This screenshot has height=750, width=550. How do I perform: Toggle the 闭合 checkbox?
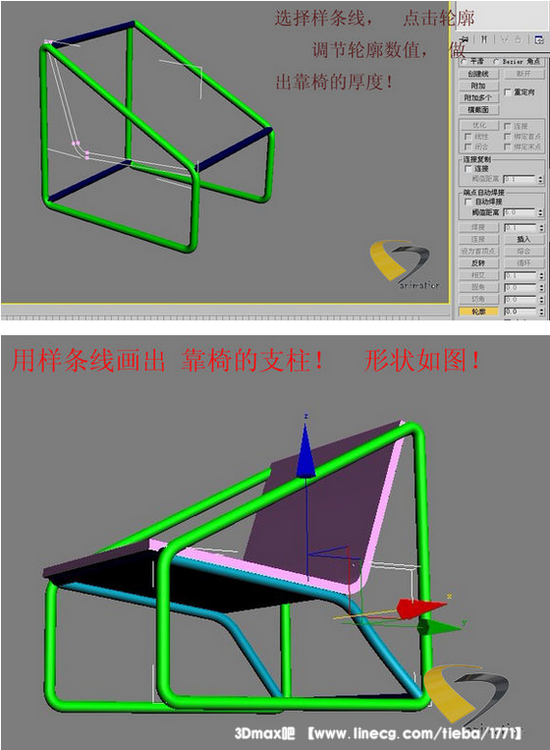pyautogui.click(x=467, y=147)
